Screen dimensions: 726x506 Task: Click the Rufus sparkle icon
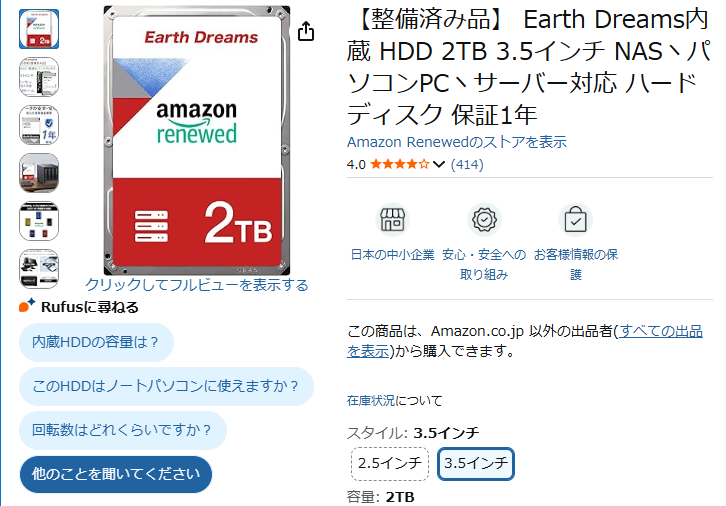(x=27, y=306)
